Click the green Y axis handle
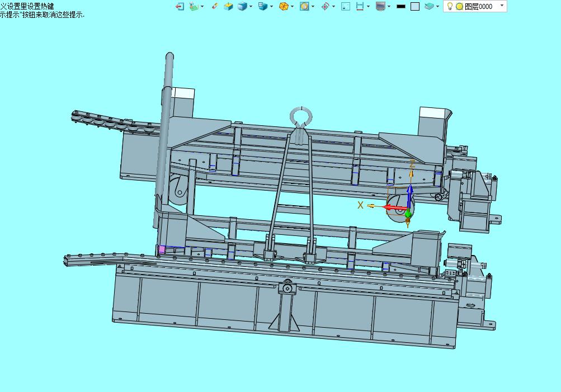561x392 pixels. coord(408,214)
